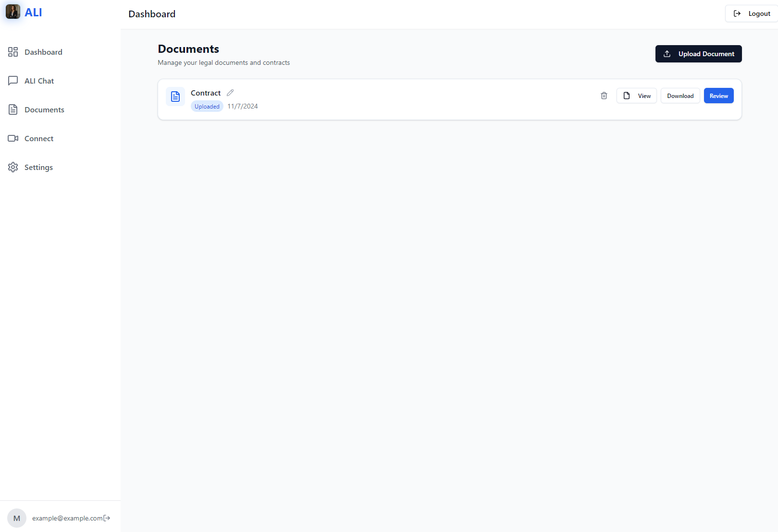This screenshot has height=532, width=778.
Task: Click the ALI logo avatar image
Action: [13, 12]
